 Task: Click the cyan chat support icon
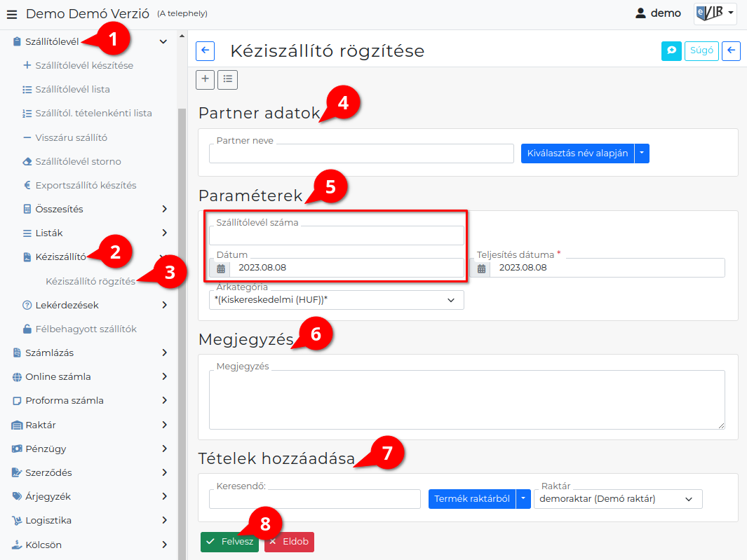(x=671, y=50)
